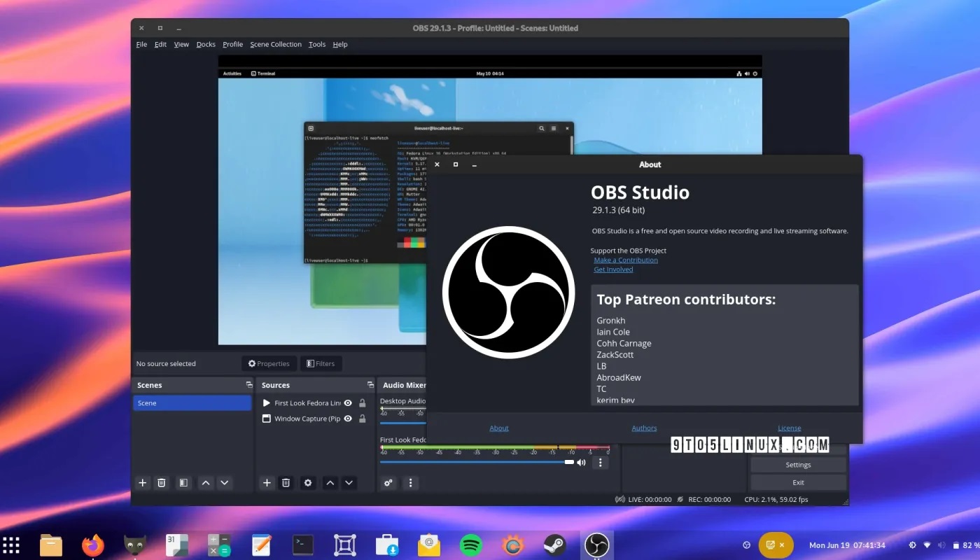
Task: Show applications grid in dock
Action: click(x=10, y=545)
